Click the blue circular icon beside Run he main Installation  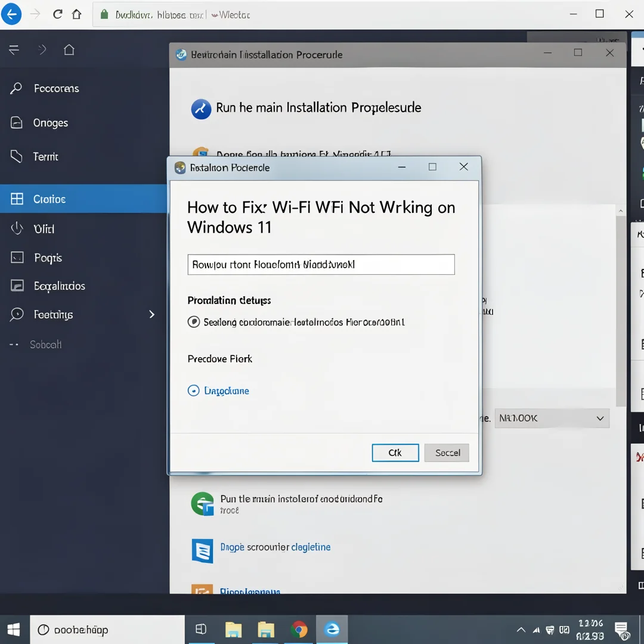tap(201, 109)
